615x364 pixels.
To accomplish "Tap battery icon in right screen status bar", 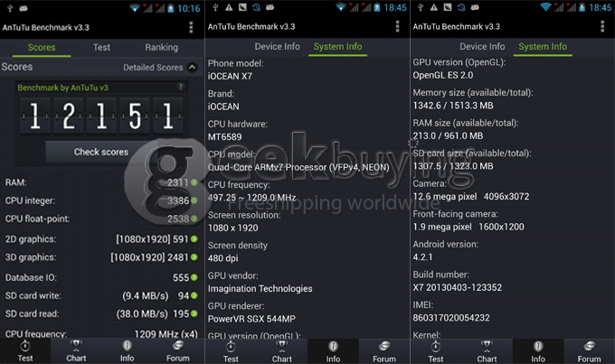I will tap(582, 7).
